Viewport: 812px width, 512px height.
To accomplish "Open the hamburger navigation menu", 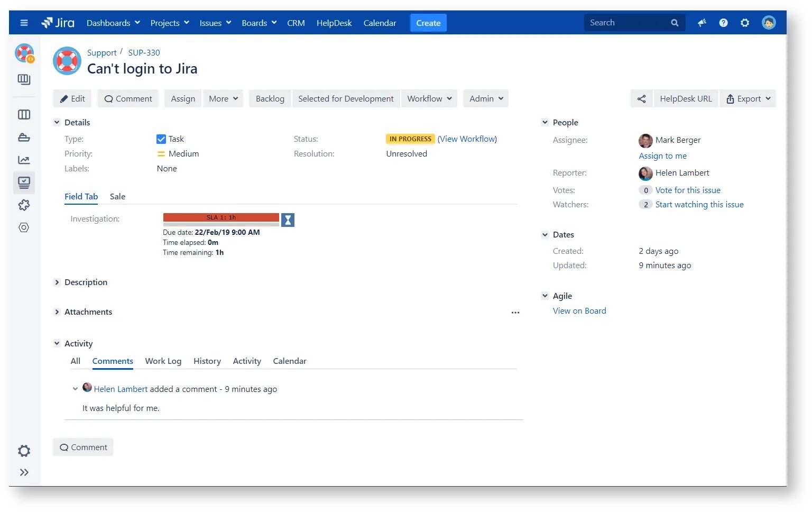I will pyautogui.click(x=24, y=23).
